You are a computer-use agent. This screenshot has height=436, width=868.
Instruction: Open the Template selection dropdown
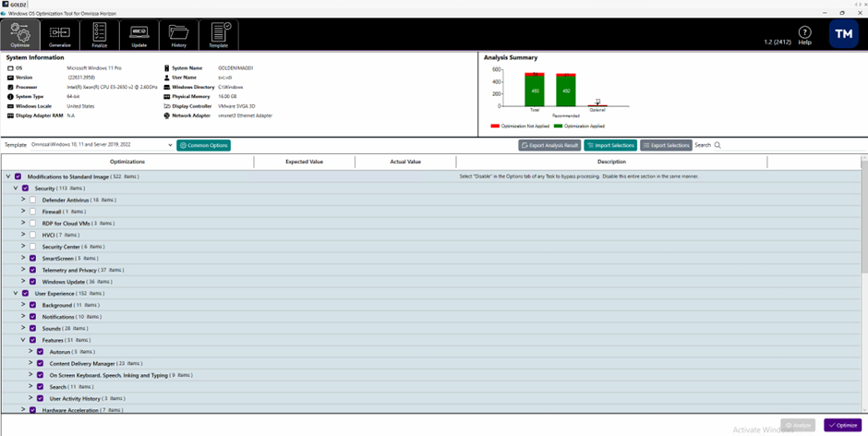pyautogui.click(x=170, y=145)
